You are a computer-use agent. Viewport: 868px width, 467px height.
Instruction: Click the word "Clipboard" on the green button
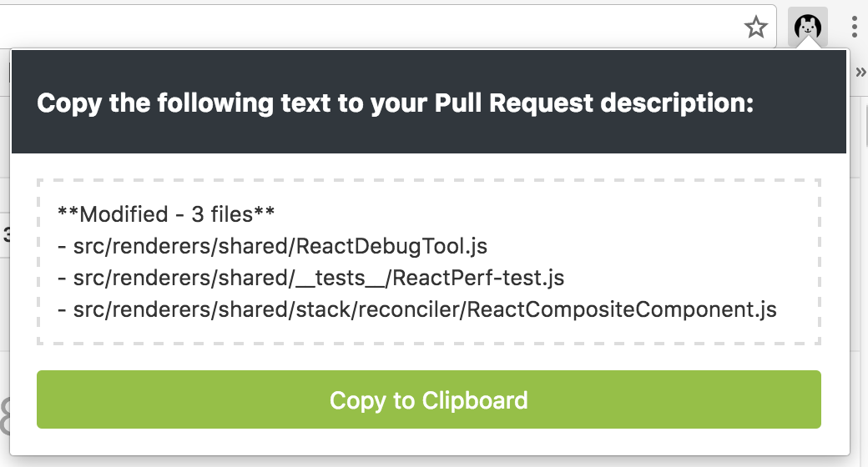(474, 399)
